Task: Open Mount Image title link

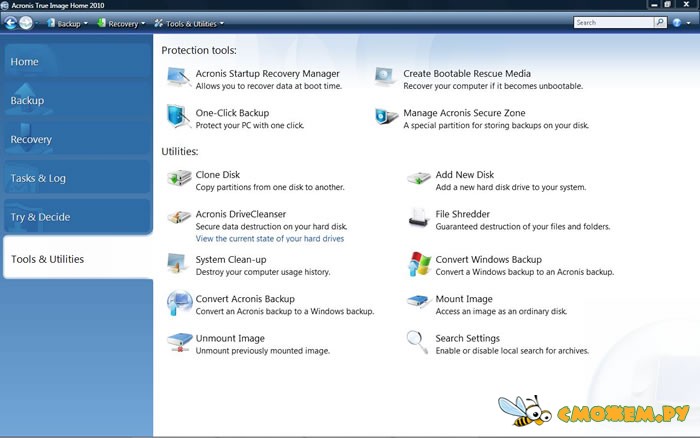Action: 464,299
